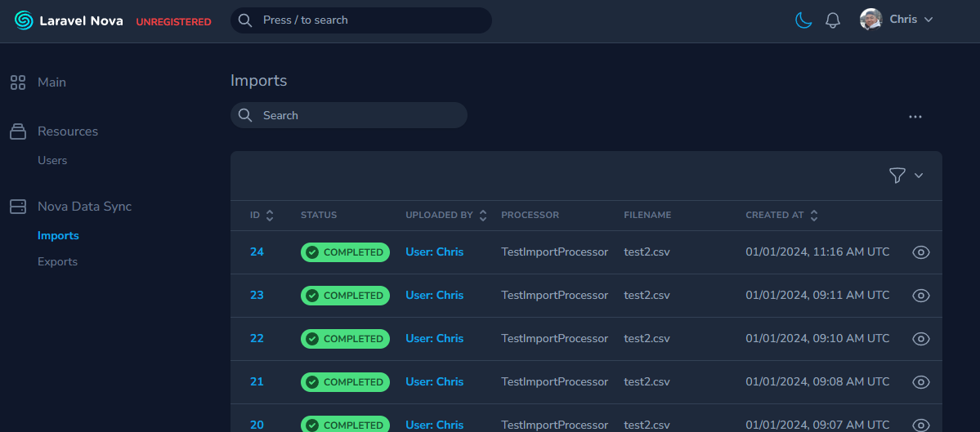Click User: Chris link for import 21
This screenshot has height=432, width=980.
pos(434,382)
